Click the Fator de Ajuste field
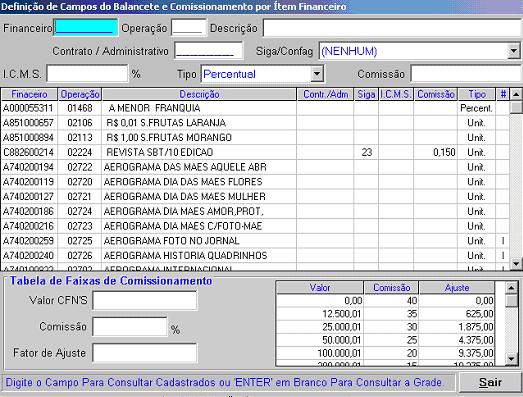 coord(144,353)
